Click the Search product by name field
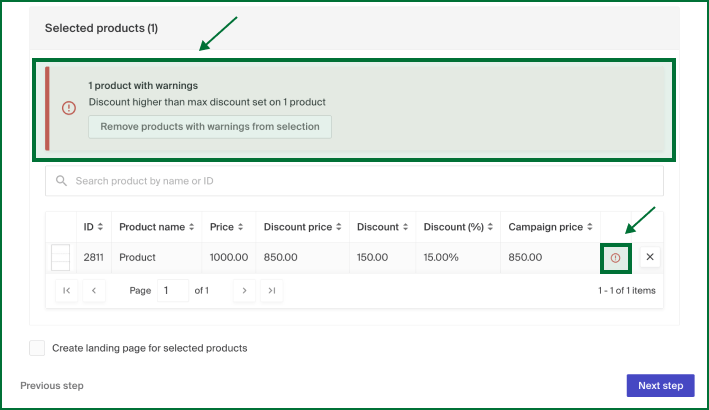709x410 pixels. pyautogui.click(x=360, y=181)
